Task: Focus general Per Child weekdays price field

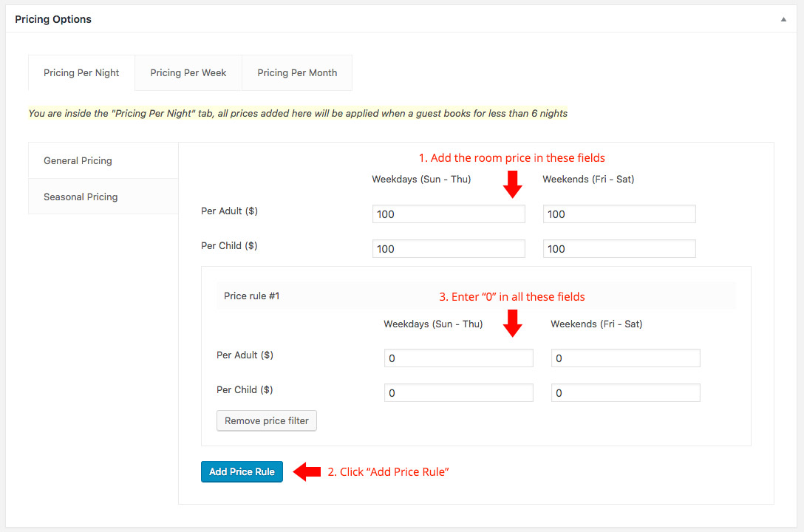Action: point(449,249)
